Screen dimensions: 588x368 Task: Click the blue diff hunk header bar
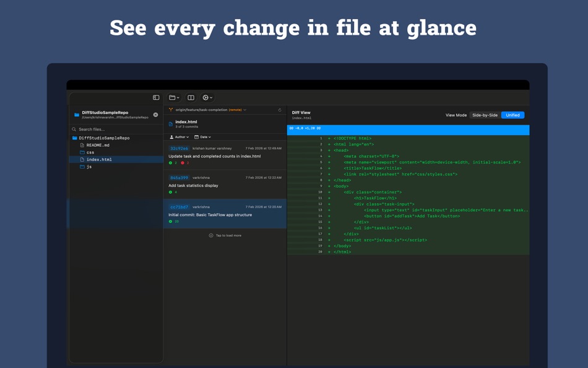point(409,129)
